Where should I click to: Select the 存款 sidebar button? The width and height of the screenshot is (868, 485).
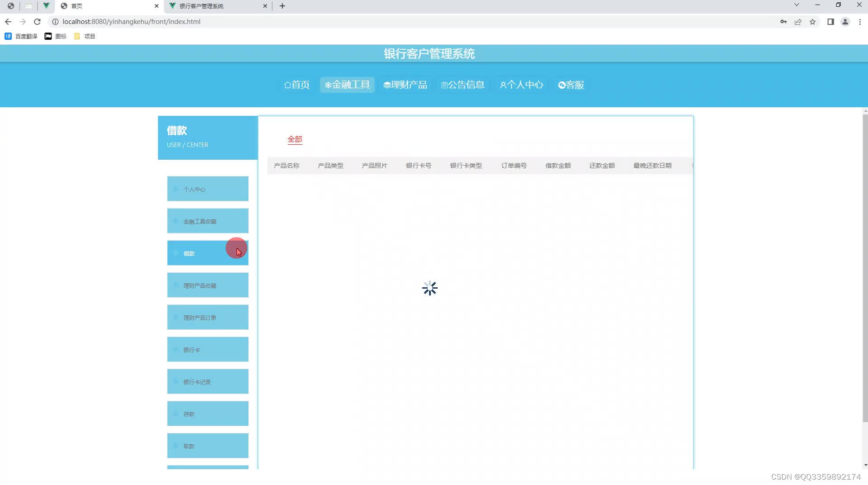tap(208, 414)
